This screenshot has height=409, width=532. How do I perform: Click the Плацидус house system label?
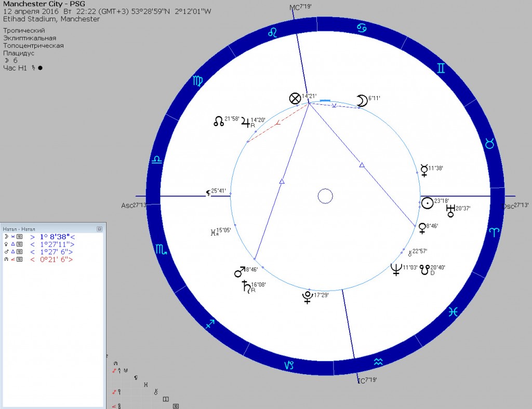point(18,53)
